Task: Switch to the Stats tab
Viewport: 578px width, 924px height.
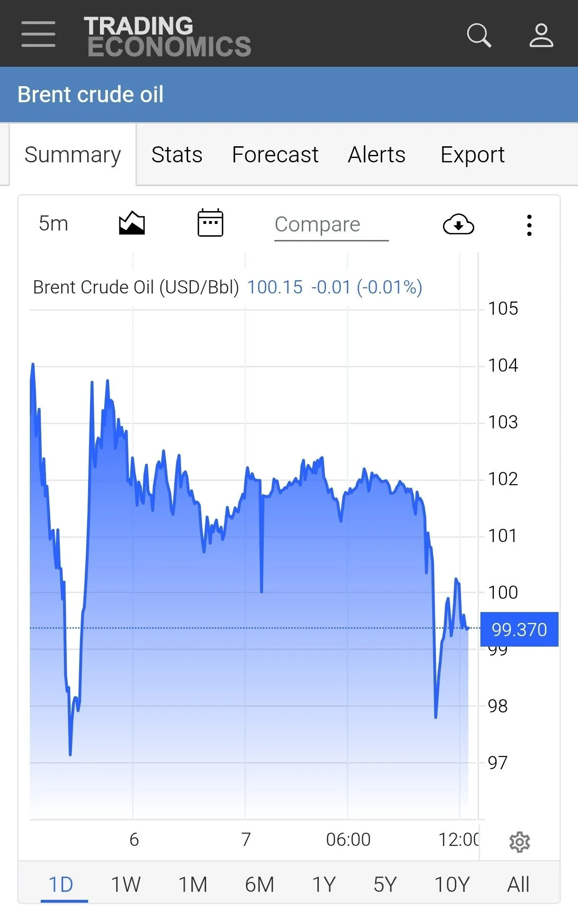Action: coord(177,154)
